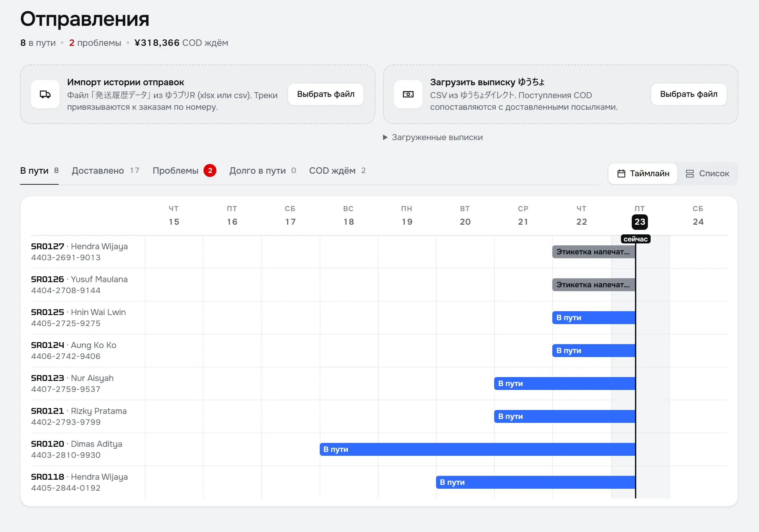Screen dimensions: 759x532
Task: Click the В пути bar for SR0123
Action: point(564,384)
